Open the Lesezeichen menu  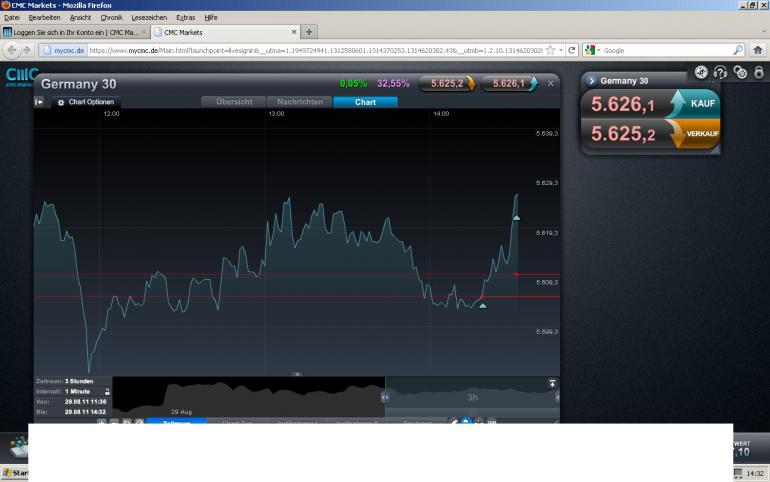[x=149, y=18]
